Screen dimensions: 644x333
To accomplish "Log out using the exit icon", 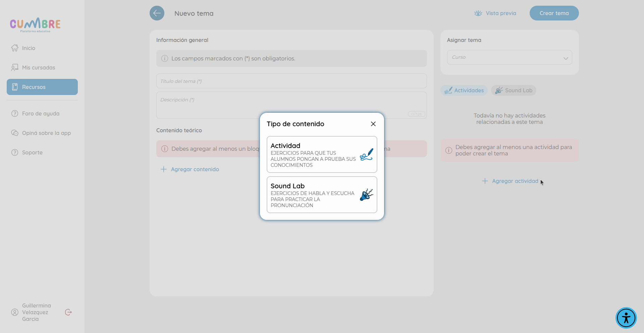I will point(68,312).
